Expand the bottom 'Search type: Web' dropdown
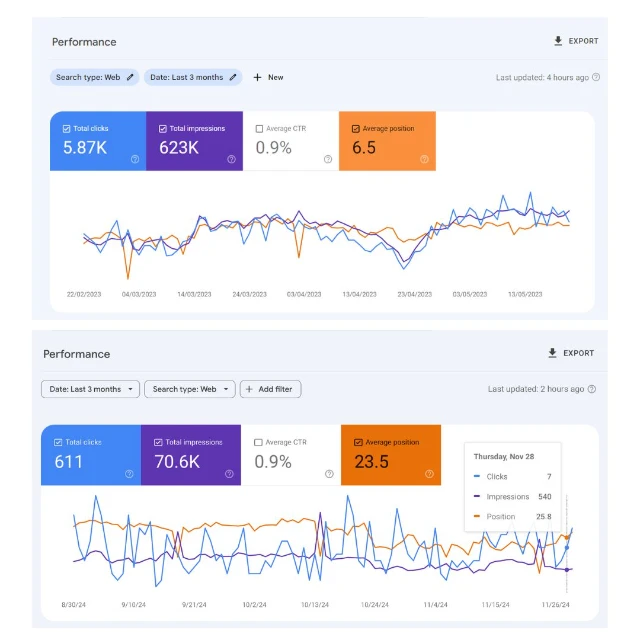 click(x=188, y=389)
